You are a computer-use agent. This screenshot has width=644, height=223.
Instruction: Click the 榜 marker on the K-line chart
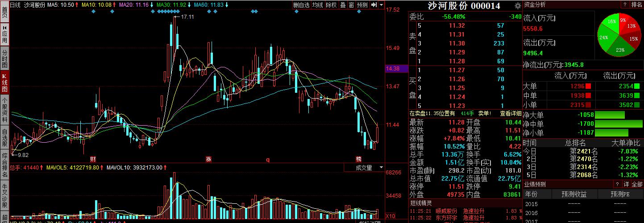click(358, 159)
